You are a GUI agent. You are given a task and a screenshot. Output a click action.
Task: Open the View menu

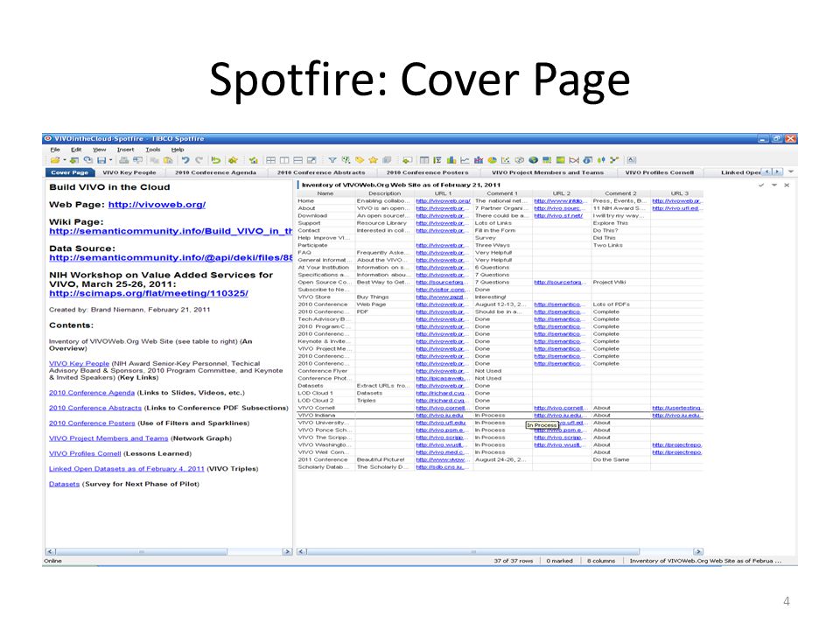click(100, 150)
